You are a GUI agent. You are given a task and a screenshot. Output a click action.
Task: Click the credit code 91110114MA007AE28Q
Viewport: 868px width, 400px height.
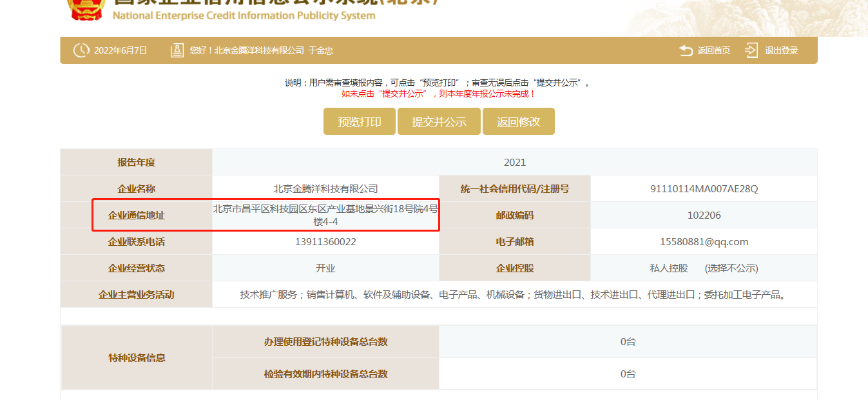(x=704, y=189)
